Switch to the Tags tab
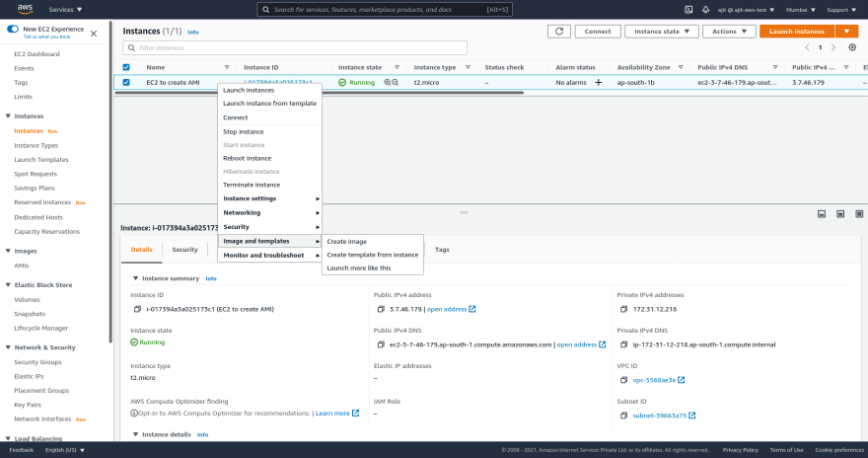Image resolution: width=868 pixels, height=458 pixels. pyautogui.click(x=442, y=250)
